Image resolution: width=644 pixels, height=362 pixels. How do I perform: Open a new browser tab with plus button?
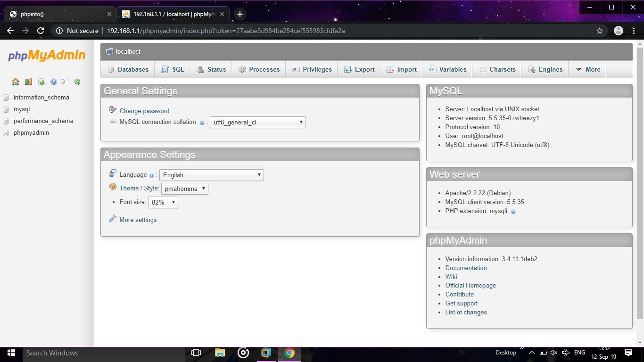239,14
